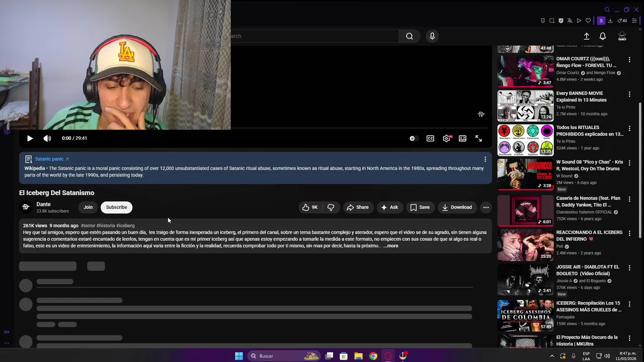The width and height of the screenshot is (644, 362).
Task: Toggle closed captions CC button
Action: pyautogui.click(x=430, y=138)
